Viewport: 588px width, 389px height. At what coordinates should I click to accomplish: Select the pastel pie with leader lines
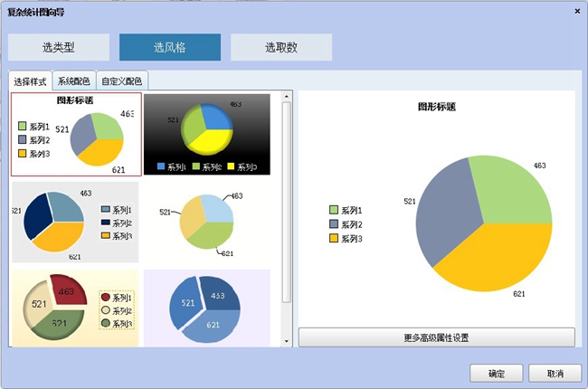[x=207, y=222]
